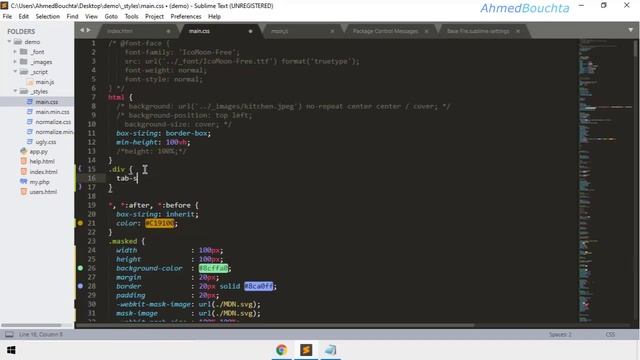Open the View menu

pos(91,16)
